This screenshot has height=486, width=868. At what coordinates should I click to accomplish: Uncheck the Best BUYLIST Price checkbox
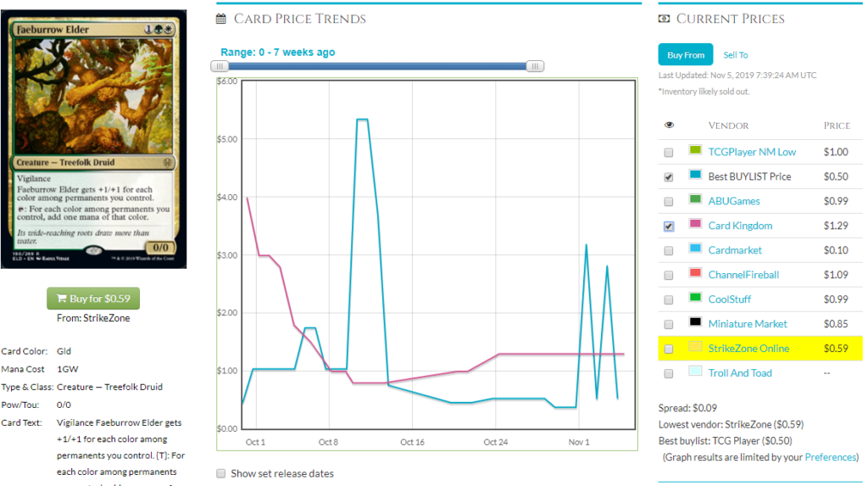coord(669,177)
